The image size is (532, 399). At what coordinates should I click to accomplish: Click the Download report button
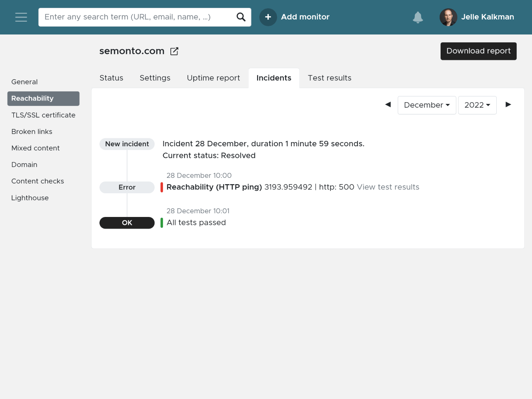pyautogui.click(x=478, y=51)
